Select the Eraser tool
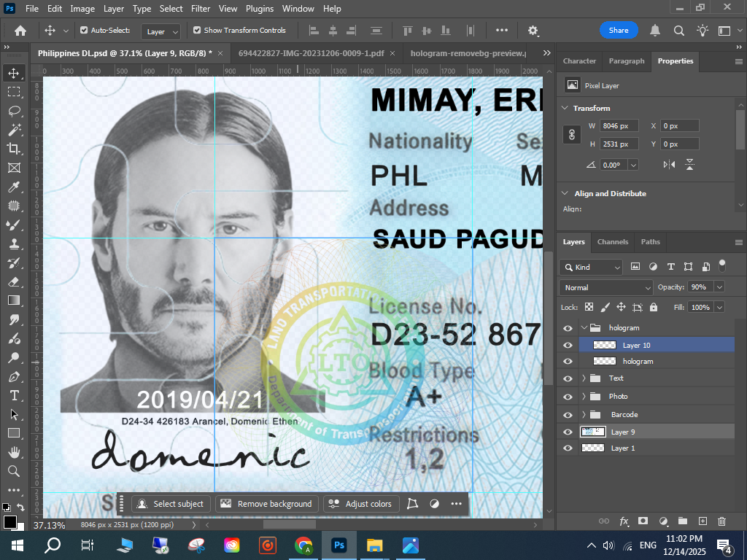The height and width of the screenshot is (560, 747). [x=14, y=281]
